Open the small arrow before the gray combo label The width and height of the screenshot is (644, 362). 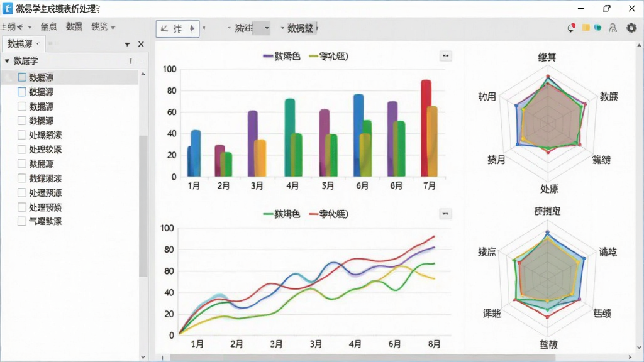229,28
